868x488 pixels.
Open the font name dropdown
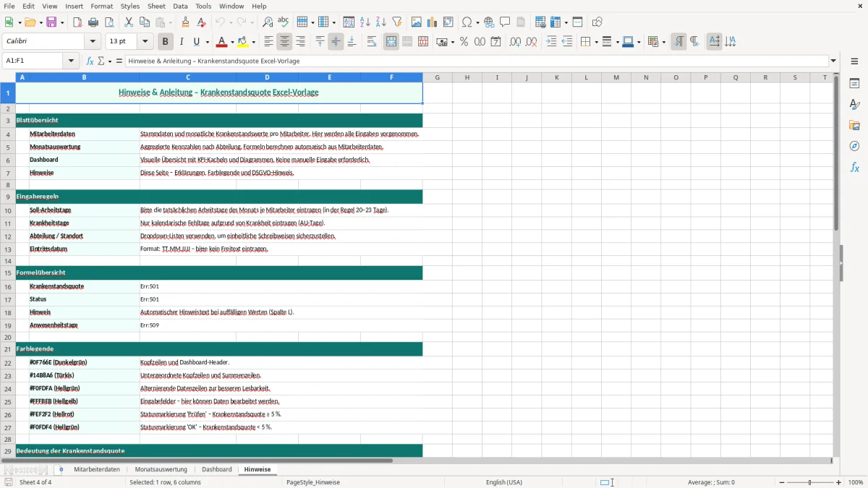click(x=93, y=42)
